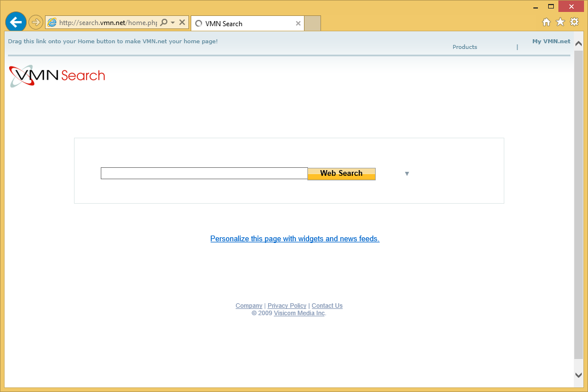This screenshot has width=588, height=392.
Task: Click the vertical scrollbar thumb
Action: 579,204
